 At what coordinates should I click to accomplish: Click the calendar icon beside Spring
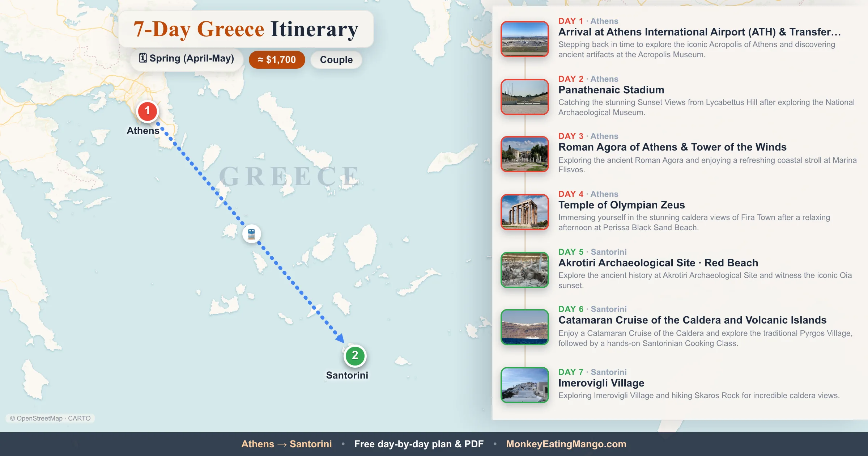coord(143,58)
